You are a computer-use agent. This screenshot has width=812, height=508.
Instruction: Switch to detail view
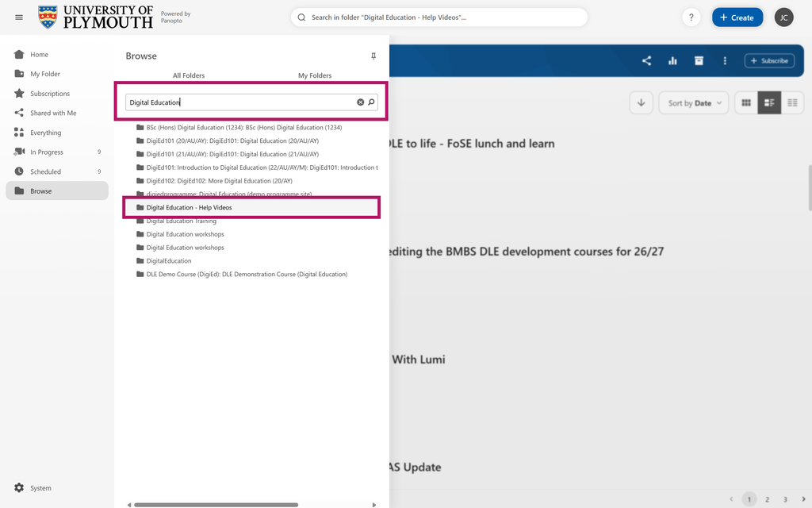tap(769, 102)
